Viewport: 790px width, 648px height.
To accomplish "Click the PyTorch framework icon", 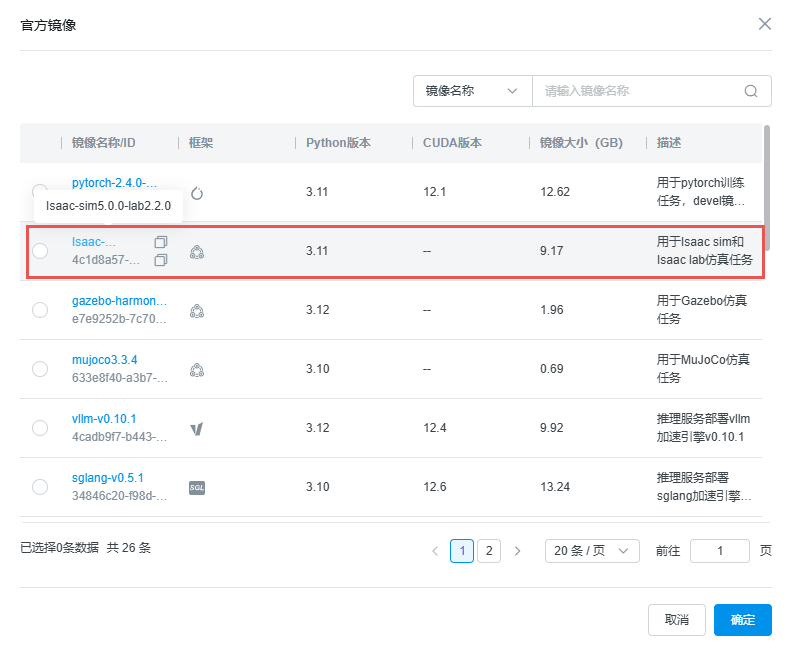I will click(x=197, y=193).
